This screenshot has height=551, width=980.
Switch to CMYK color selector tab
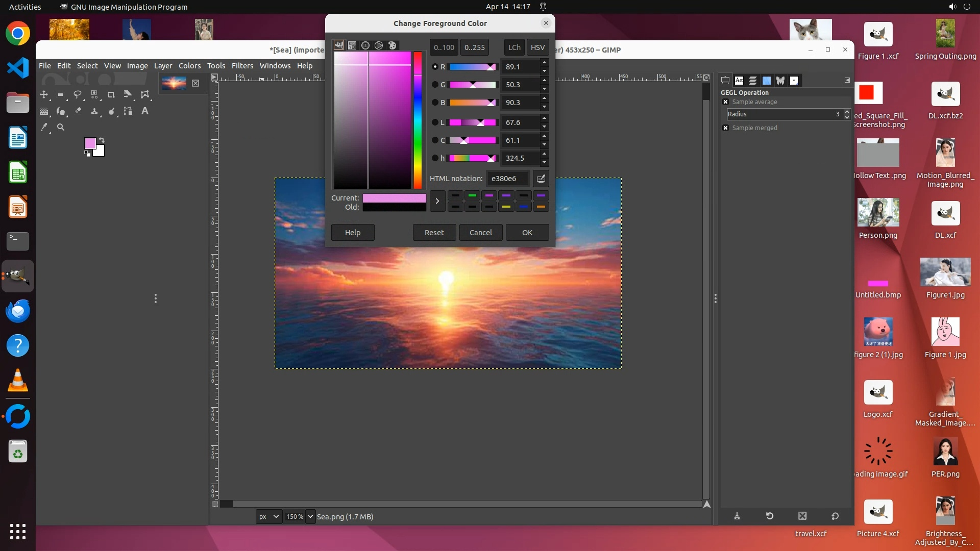[x=352, y=45]
